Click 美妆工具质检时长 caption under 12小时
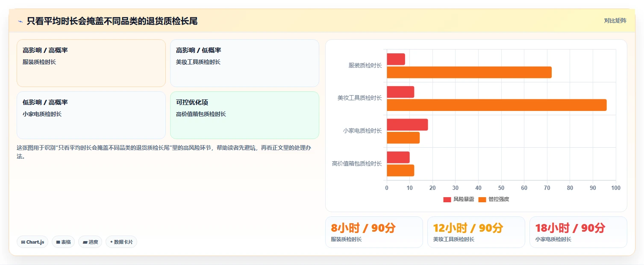This screenshot has width=644, height=265. pos(454,239)
